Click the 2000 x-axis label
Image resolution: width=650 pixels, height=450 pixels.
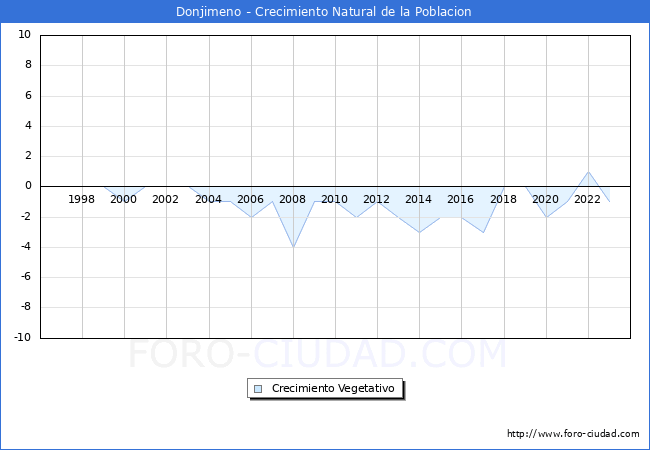[124, 199]
